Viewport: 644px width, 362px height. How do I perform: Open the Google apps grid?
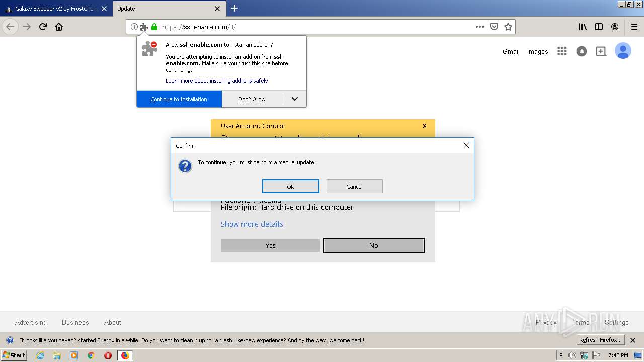562,51
